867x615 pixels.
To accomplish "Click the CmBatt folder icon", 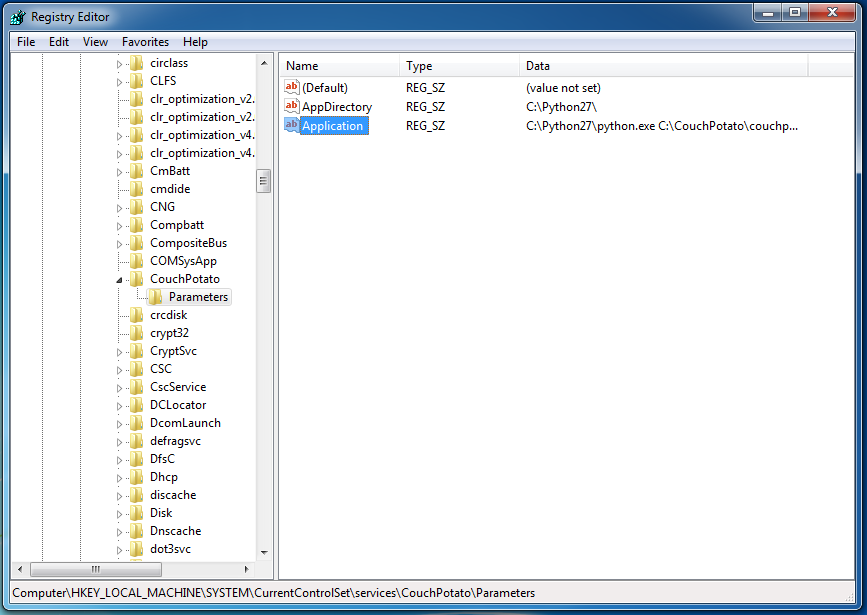I will tap(137, 171).
